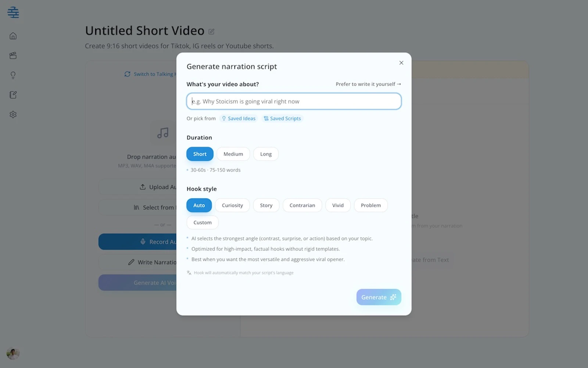Click 'Create 9:16 short videos' subtitle text
This screenshot has height=368, width=588.
click(179, 46)
